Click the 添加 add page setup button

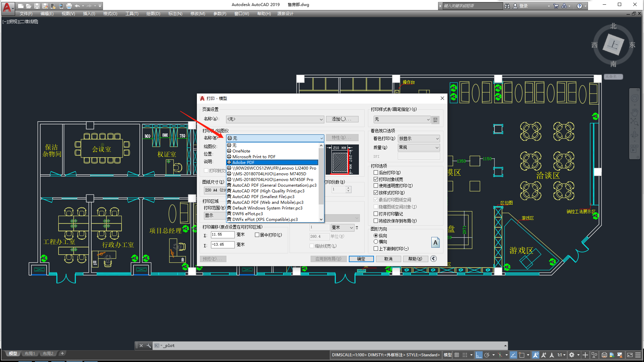coord(342,119)
